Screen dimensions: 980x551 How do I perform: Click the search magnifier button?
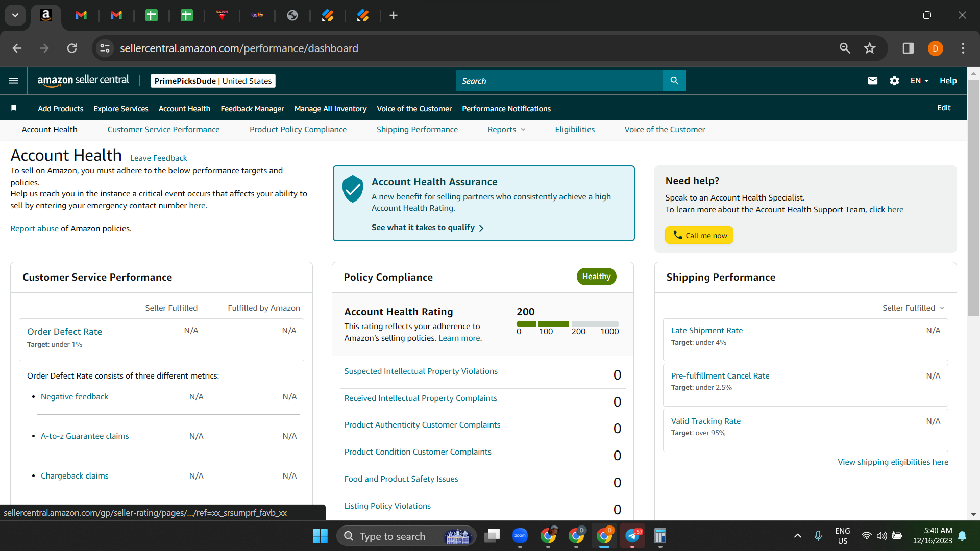[x=674, y=81]
